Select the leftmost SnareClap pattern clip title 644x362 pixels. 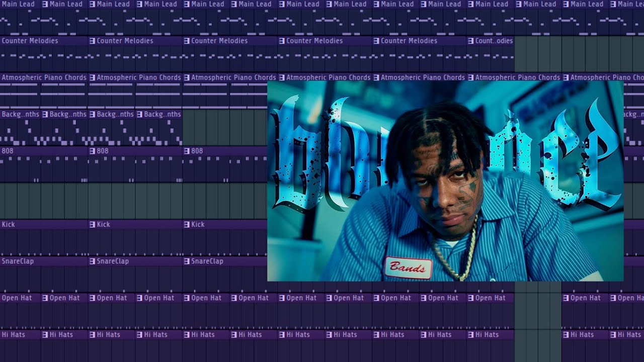pyautogui.click(x=18, y=261)
